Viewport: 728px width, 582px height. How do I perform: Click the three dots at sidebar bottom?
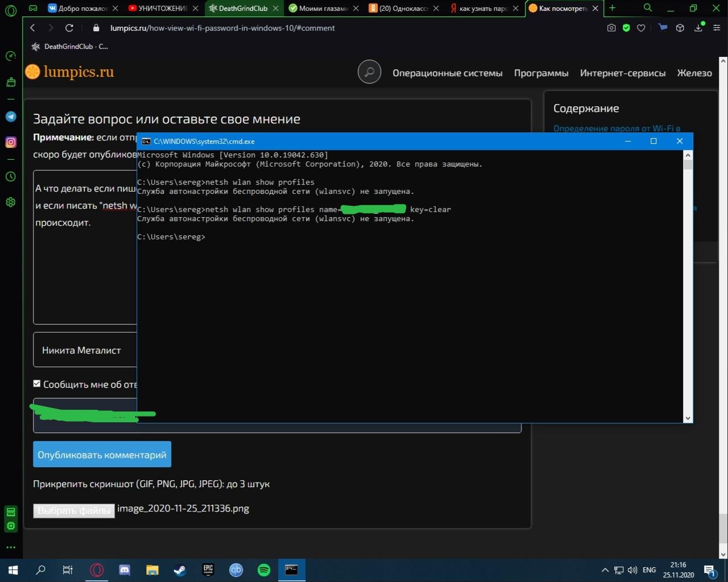click(10, 547)
